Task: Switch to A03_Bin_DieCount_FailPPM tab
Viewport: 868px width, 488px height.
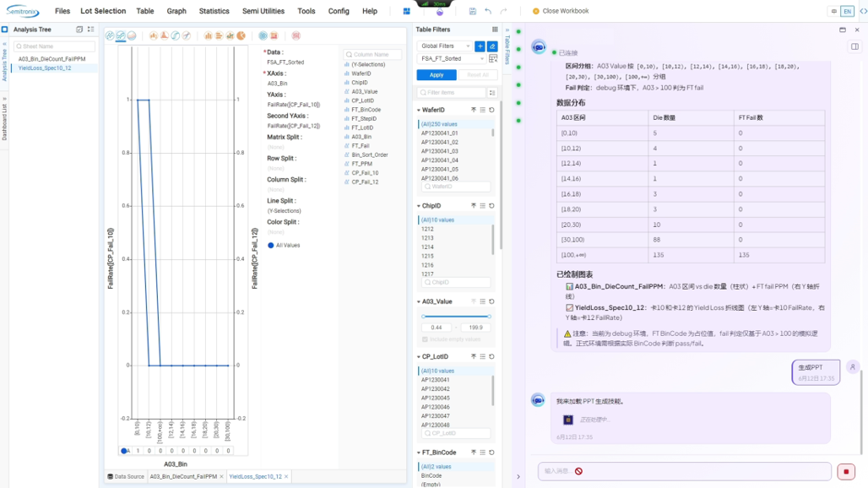Action: point(183,476)
